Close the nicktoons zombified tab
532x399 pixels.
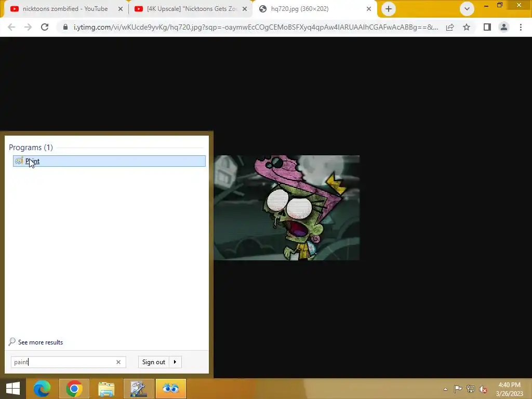(121, 9)
